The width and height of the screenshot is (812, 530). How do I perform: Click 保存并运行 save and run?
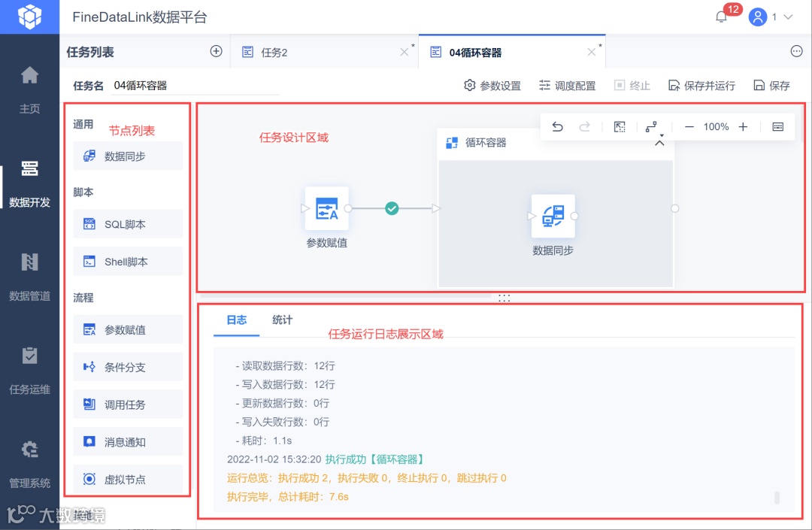[x=701, y=86]
